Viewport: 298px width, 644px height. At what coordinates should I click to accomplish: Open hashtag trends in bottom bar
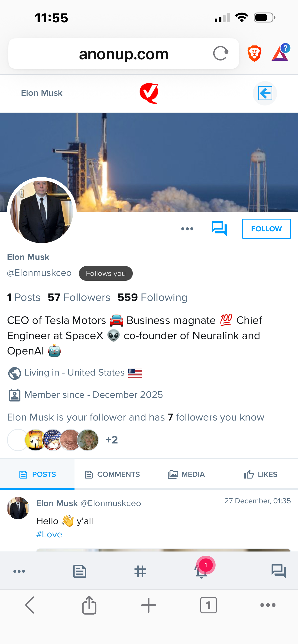[x=140, y=571]
